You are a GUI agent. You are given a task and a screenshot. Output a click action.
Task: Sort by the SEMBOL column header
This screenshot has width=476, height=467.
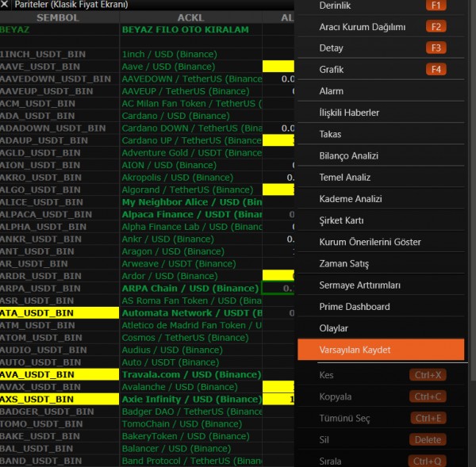[58, 17]
